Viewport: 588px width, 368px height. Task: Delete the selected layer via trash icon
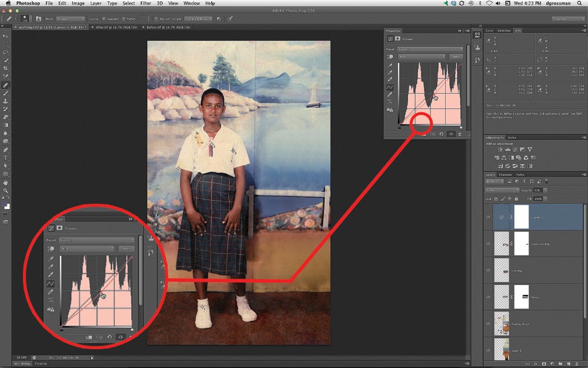(578, 364)
